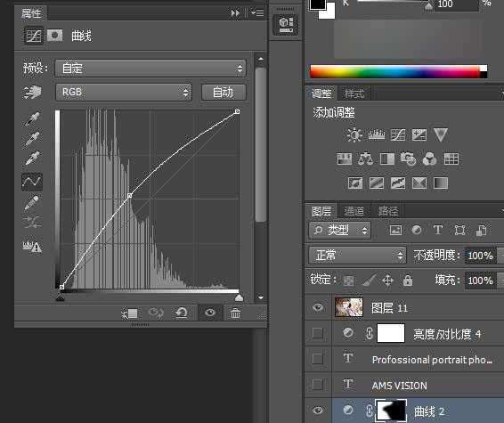Switch to the 图层 layers tab
Screen dimensions: 504x423
point(321,211)
